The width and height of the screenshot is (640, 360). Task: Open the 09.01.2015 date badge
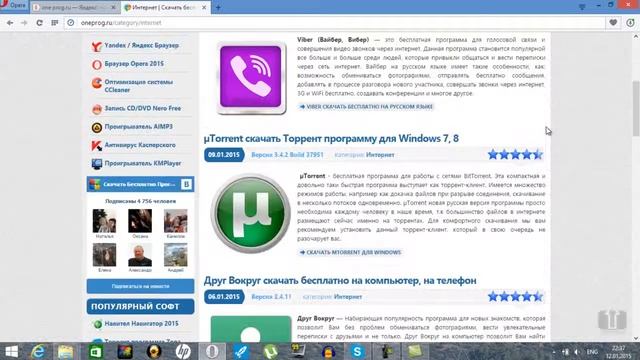point(224,155)
